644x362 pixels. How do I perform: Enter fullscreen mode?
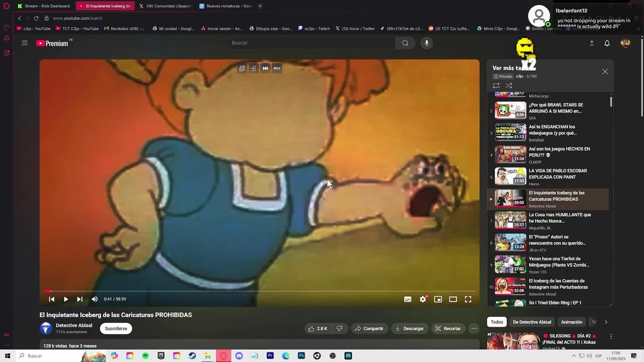(x=468, y=299)
